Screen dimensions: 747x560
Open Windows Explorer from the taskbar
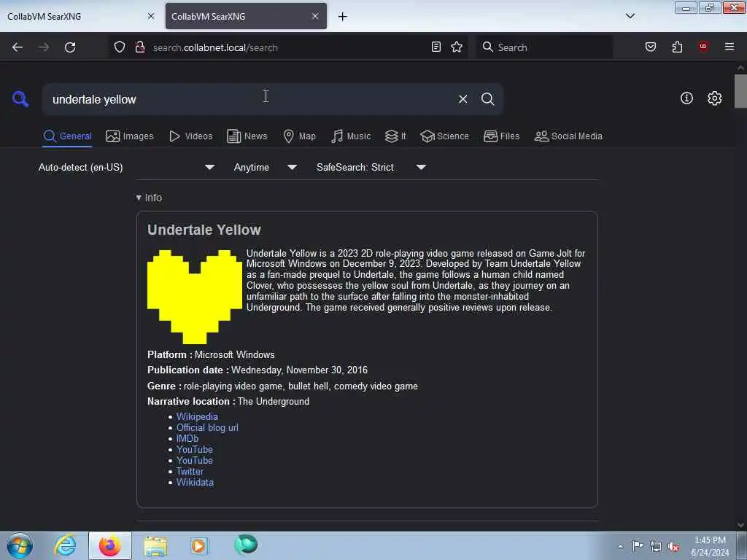[x=155, y=545]
